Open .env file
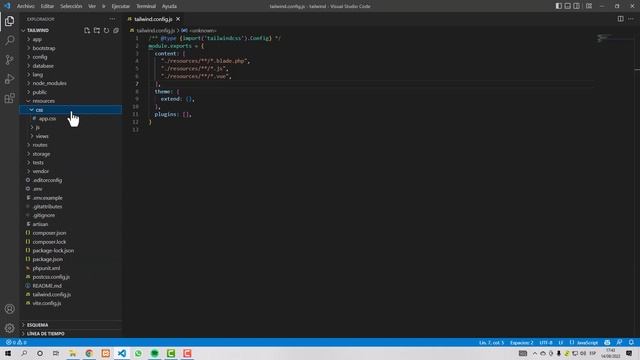The height and width of the screenshot is (360, 640). pos(37,189)
